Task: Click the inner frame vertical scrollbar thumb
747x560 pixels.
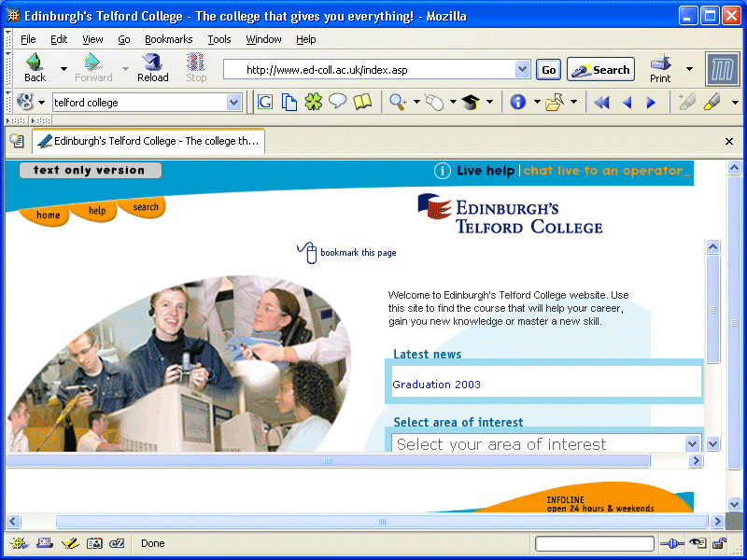Action: click(x=712, y=310)
